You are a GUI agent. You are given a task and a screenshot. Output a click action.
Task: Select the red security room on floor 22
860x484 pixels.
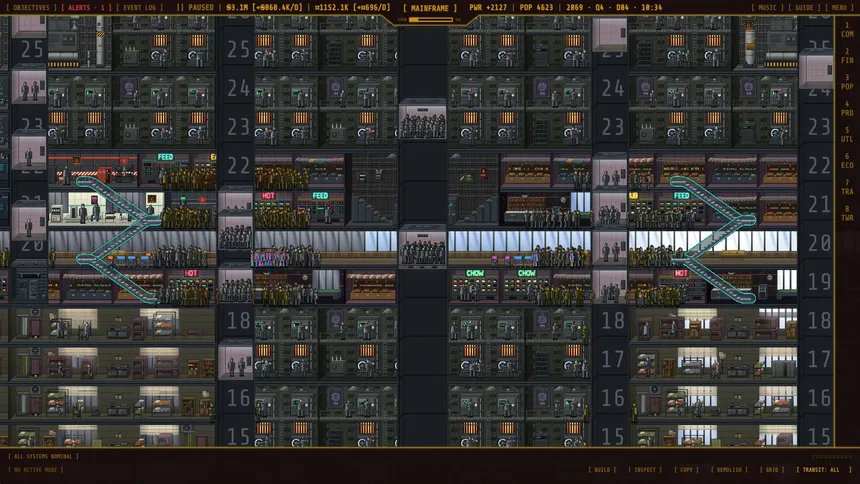tap(92, 169)
